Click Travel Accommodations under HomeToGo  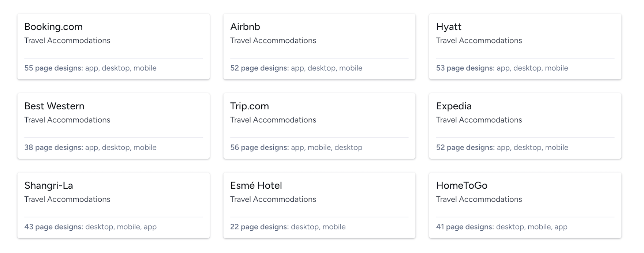[479, 199]
